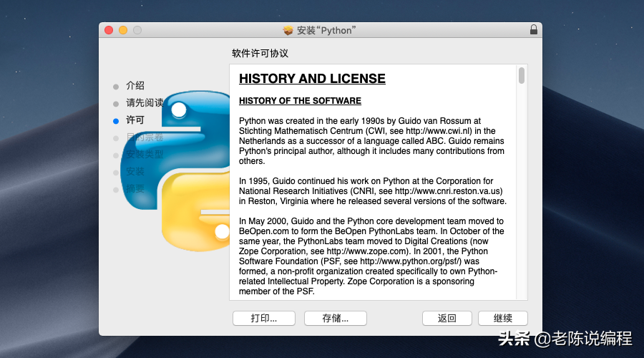
Task: Click the http://www.cwi.nl URL text
Action: point(438,131)
